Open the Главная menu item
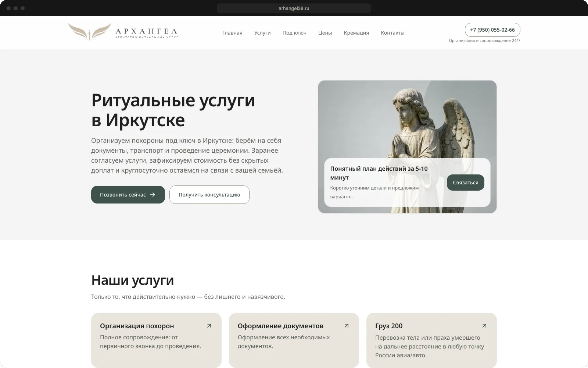588x368 pixels. click(232, 33)
